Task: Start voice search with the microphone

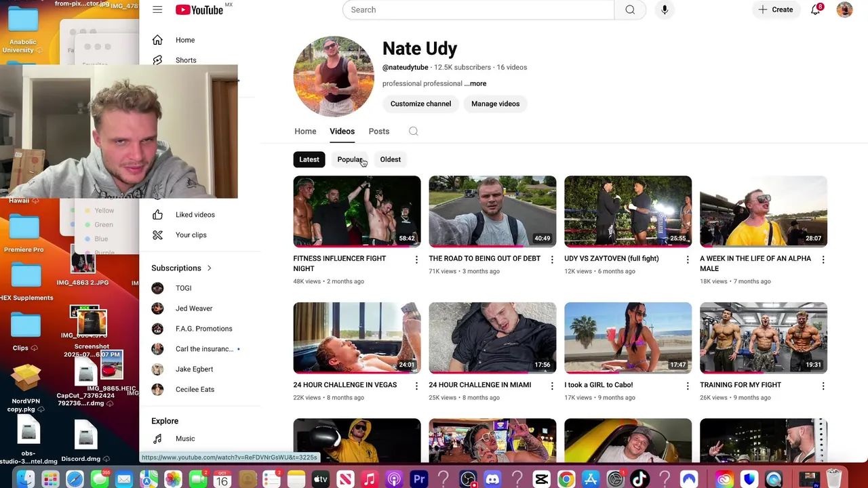Action: (665, 9)
